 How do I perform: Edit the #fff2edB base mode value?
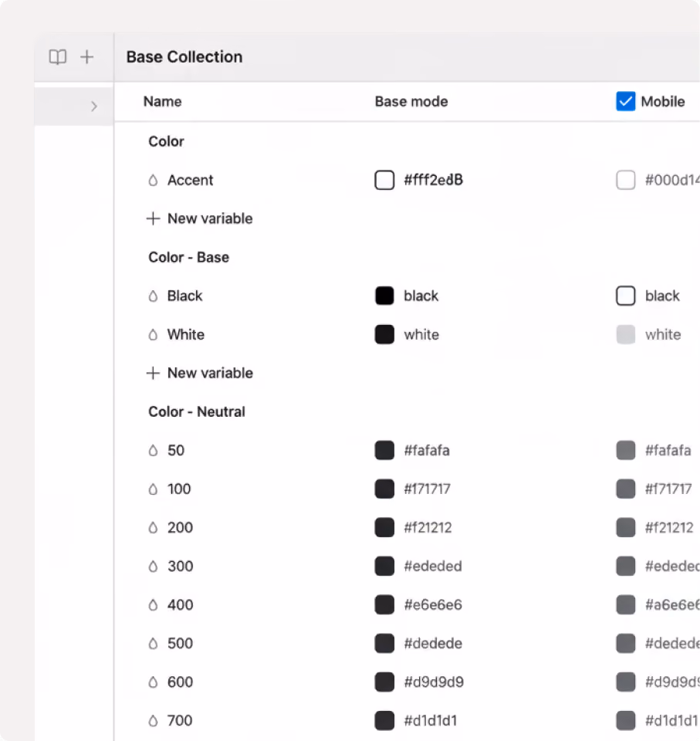[434, 180]
